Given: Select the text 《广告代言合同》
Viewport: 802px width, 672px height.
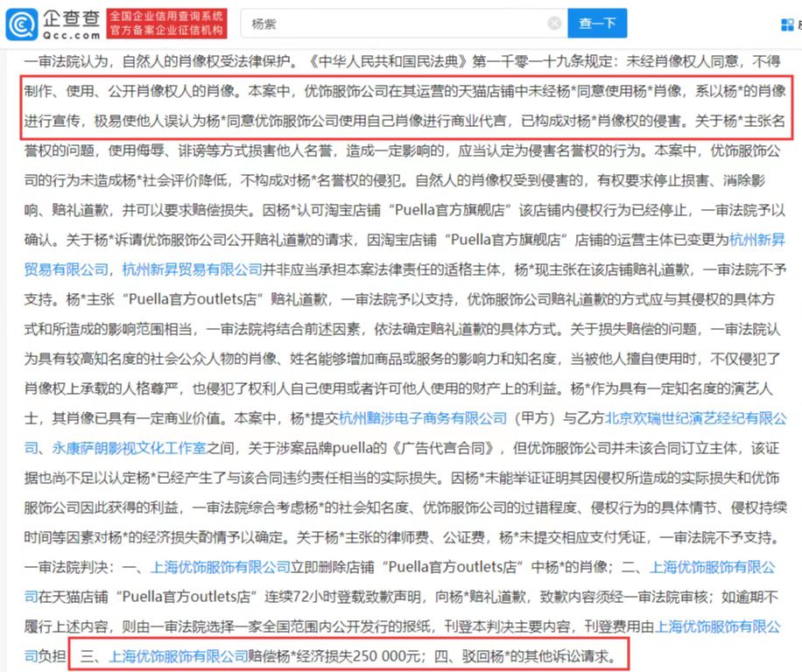Looking at the screenshot, I should [x=443, y=448].
